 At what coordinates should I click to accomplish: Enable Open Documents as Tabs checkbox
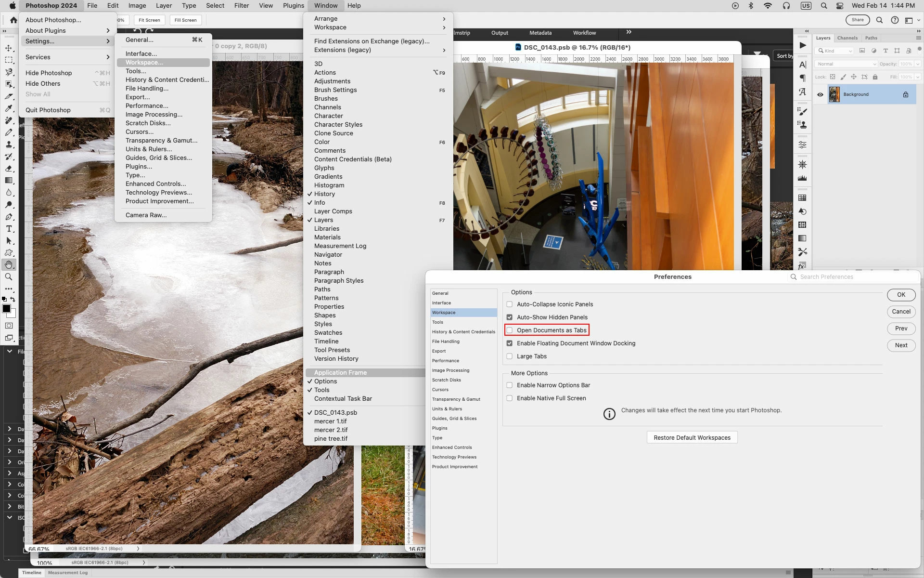click(x=510, y=330)
